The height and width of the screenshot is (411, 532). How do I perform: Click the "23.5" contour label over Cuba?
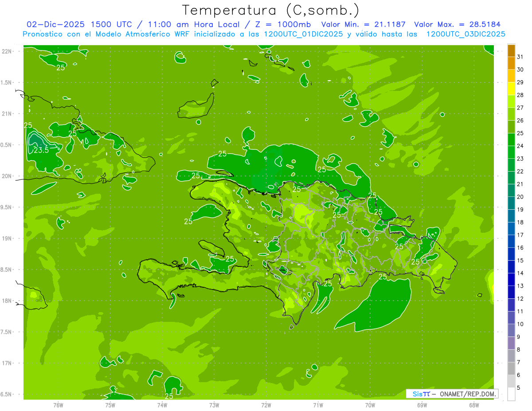tap(41, 150)
